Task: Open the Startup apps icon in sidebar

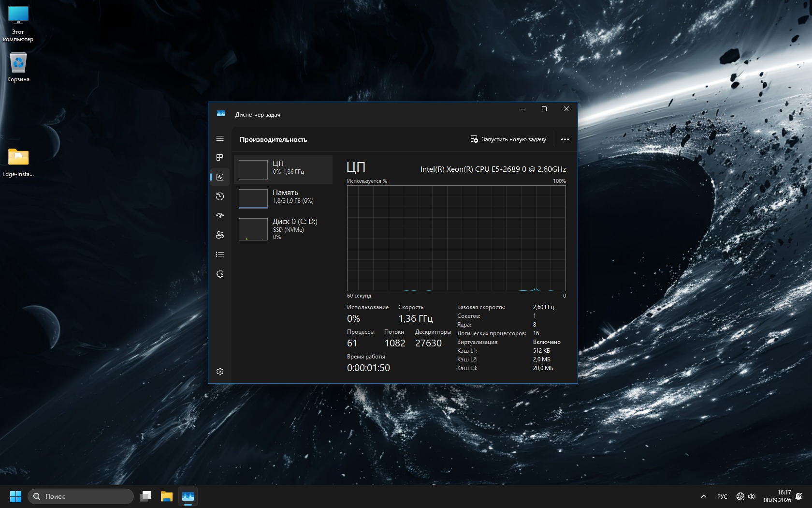Action: (x=220, y=216)
